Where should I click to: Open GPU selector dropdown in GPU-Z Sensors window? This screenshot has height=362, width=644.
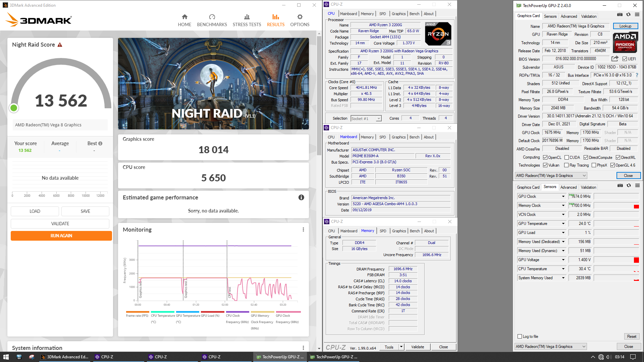pos(551,347)
